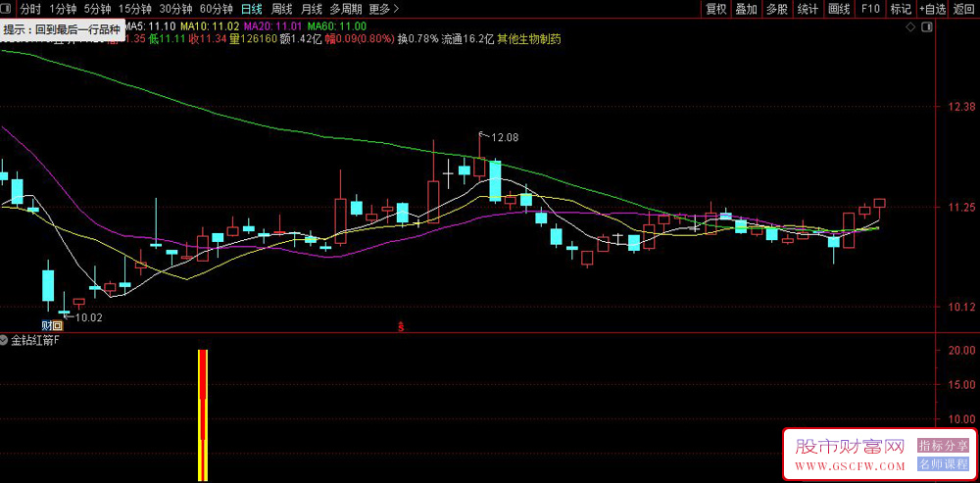Screen dimensions: 980x483
Task: Click the diamond marker icon
Action: 910,26
